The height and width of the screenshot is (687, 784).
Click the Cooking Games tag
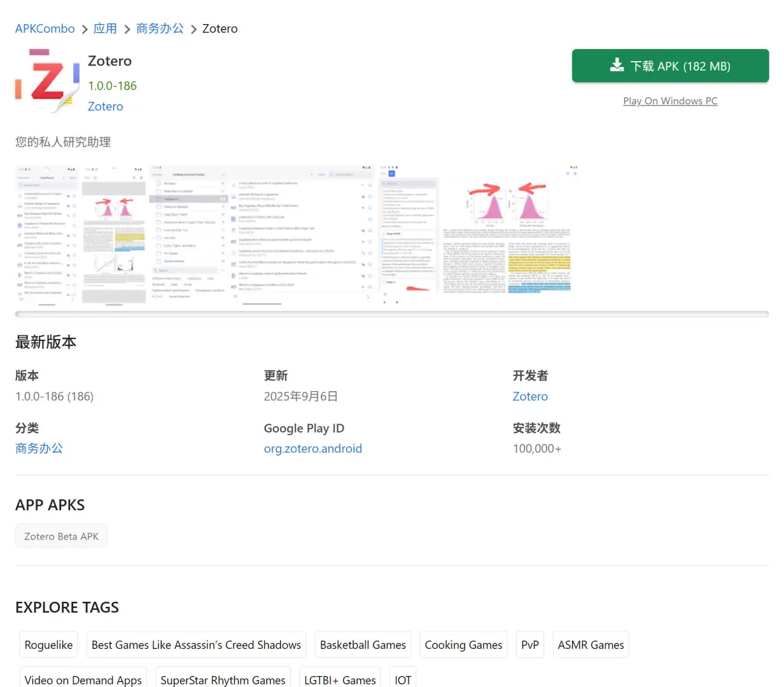[463, 644]
